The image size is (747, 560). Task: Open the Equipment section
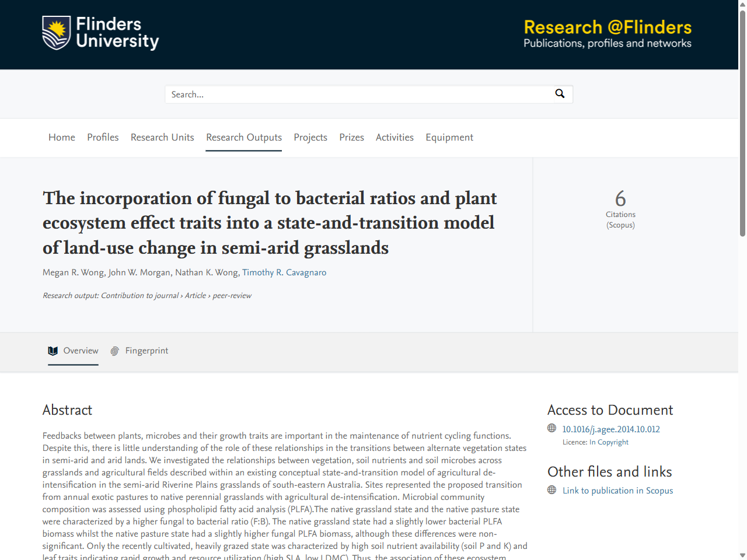pyautogui.click(x=449, y=138)
